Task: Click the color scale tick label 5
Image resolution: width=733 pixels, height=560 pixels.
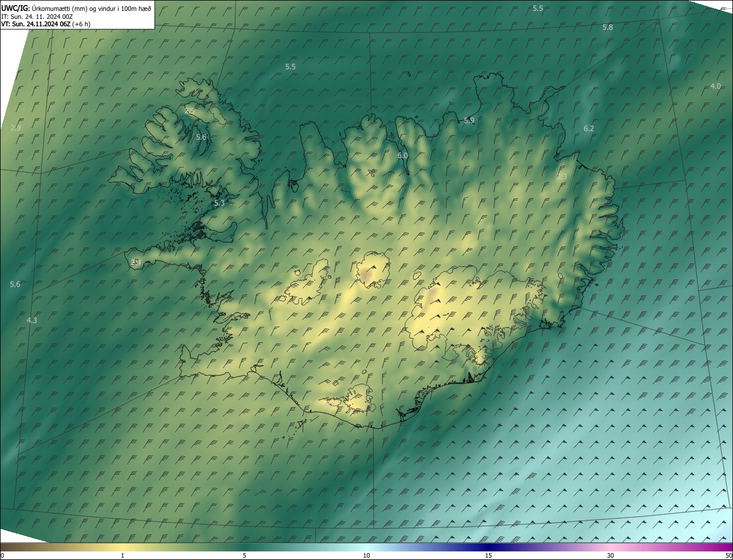Action: click(x=245, y=556)
